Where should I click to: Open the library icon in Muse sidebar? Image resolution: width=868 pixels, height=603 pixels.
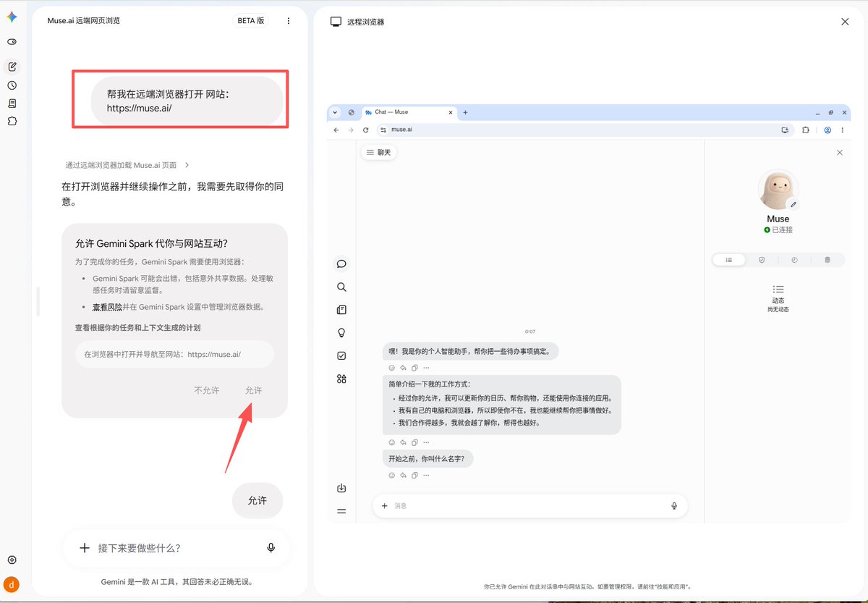[x=341, y=310]
